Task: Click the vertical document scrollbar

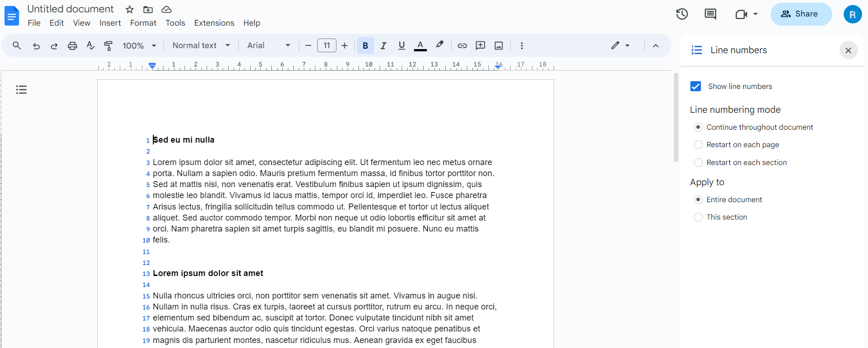Action: 676,117
